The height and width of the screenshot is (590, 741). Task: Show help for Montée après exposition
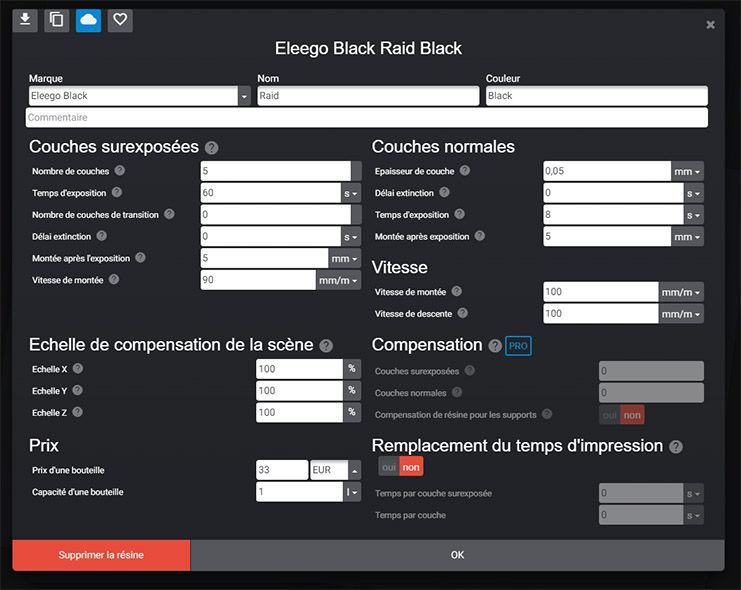[x=480, y=236]
